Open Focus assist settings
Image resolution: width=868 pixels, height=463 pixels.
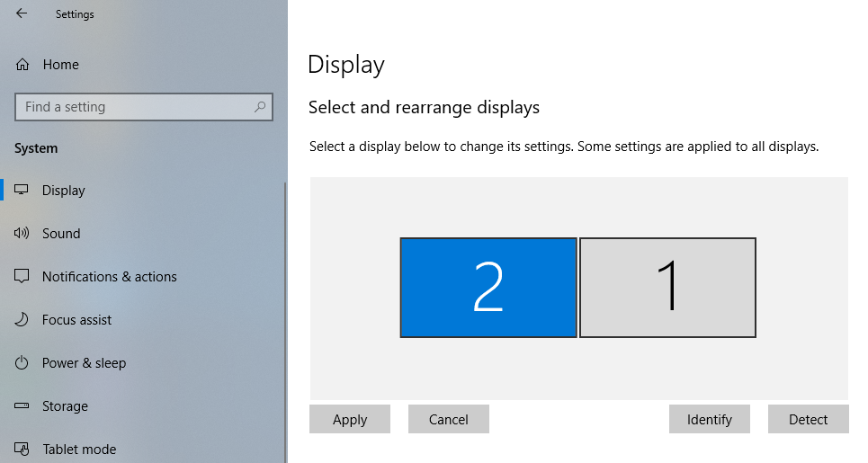[77, 320]
